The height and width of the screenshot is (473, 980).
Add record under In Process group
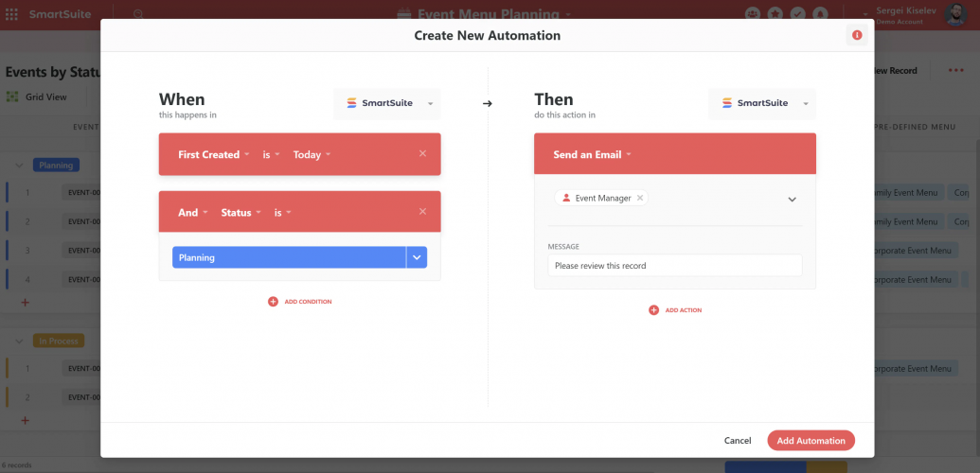25,421
